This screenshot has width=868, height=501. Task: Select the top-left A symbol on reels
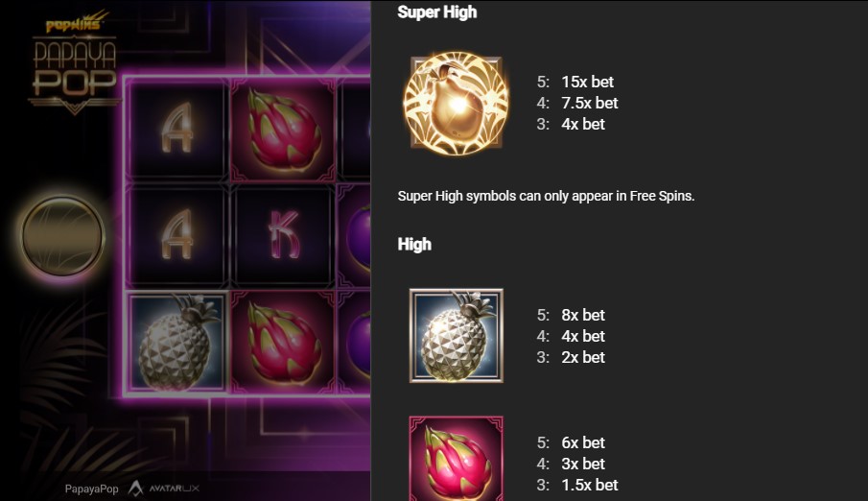tap(177, 130)
